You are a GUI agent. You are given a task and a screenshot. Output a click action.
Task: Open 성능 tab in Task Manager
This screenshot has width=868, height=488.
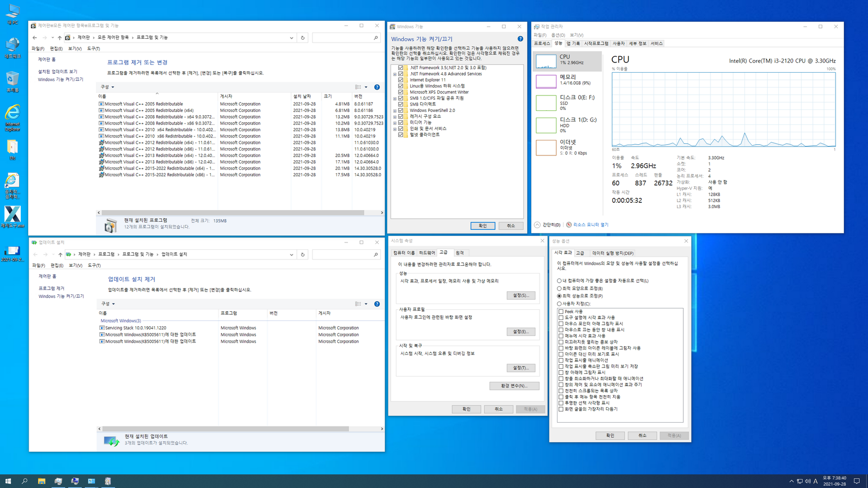pos(558,44)
